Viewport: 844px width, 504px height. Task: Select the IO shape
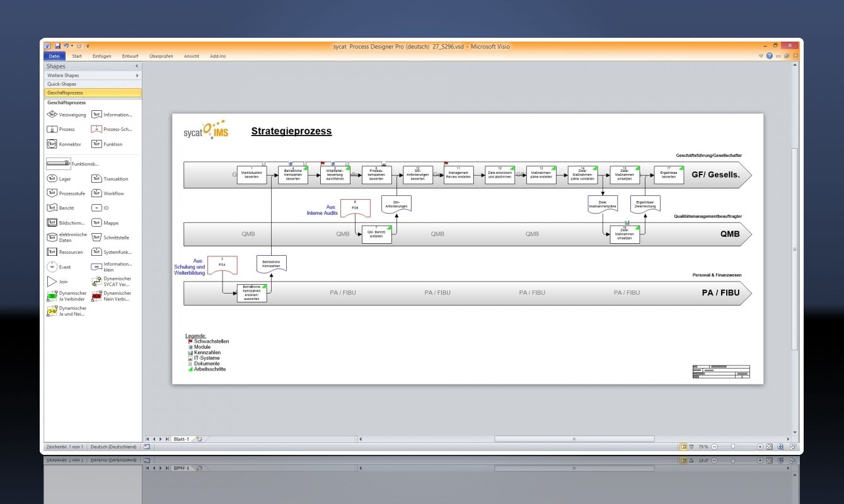coord(100,208)
